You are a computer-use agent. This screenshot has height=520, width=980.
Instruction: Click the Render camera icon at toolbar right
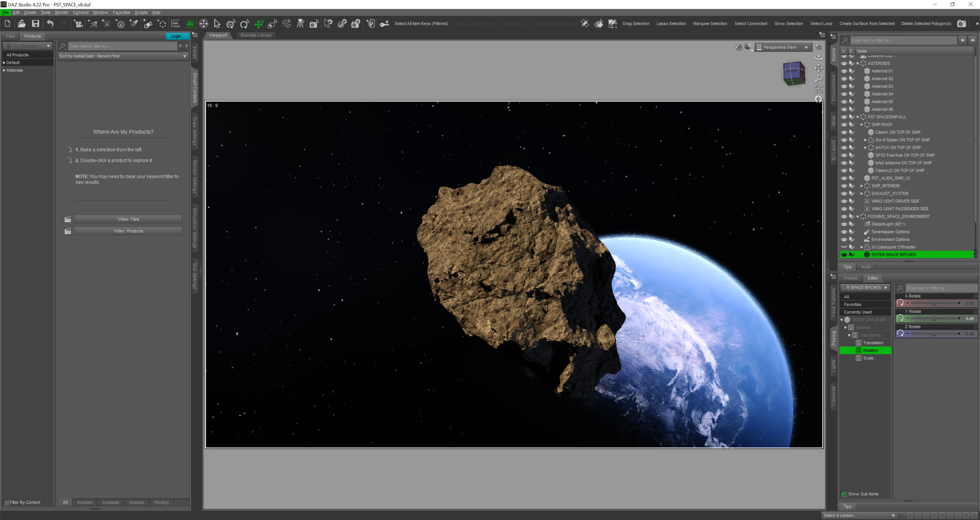[x=961, y=23]
